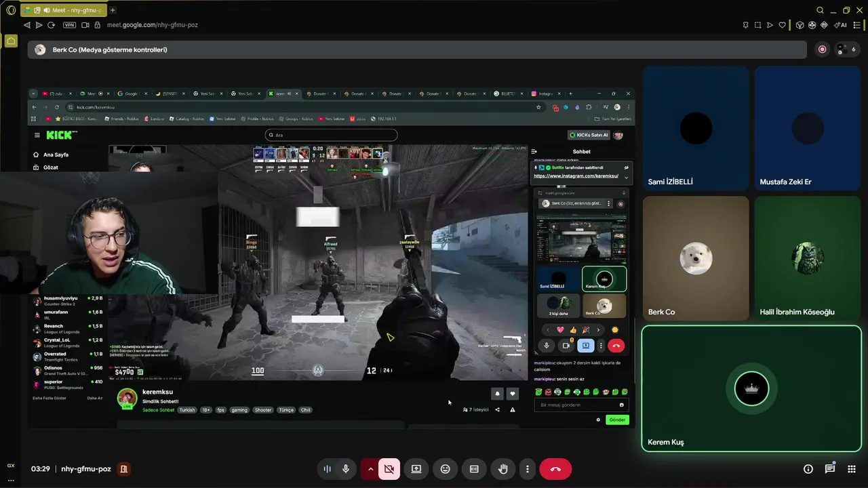Click the Ara search field in shared Kick page
Viewport: 868px width, 488px height.
[331, 135]
